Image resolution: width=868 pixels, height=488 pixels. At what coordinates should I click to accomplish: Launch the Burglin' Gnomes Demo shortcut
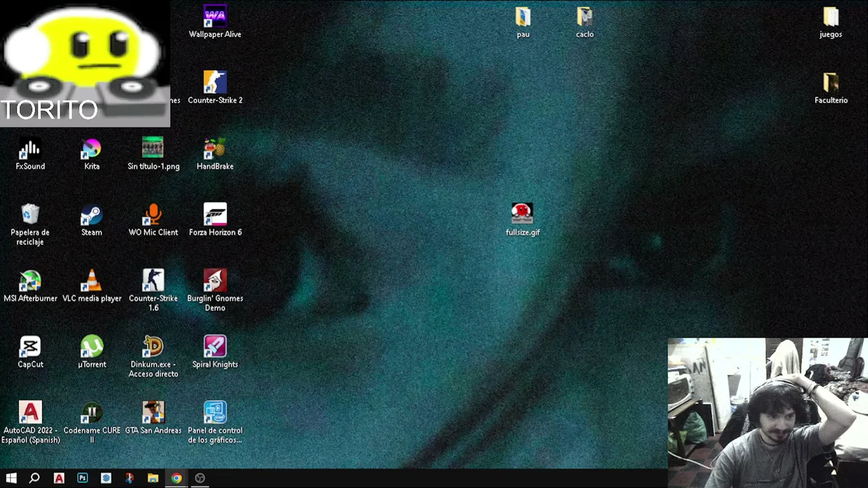[215, 290]
